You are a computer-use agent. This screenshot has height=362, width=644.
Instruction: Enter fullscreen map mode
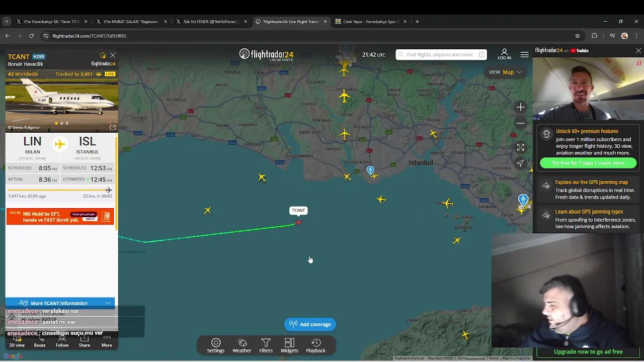click(x=521, y=147)
